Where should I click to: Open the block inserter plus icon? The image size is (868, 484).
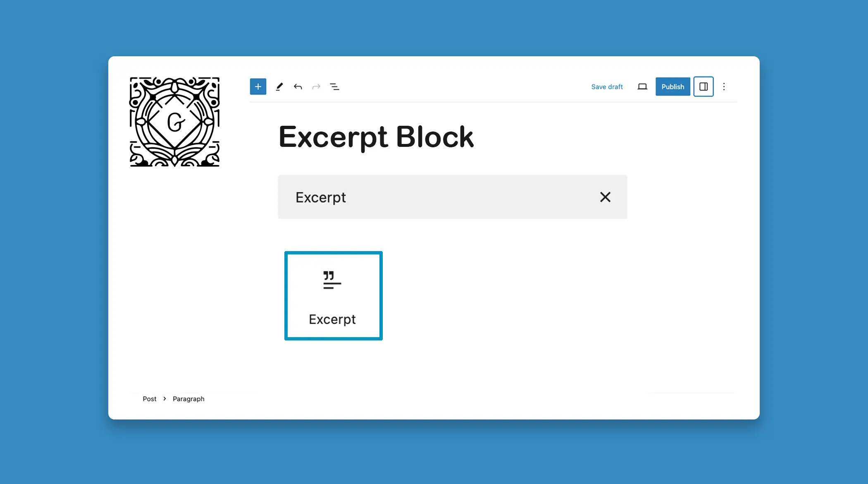[257, 86]
